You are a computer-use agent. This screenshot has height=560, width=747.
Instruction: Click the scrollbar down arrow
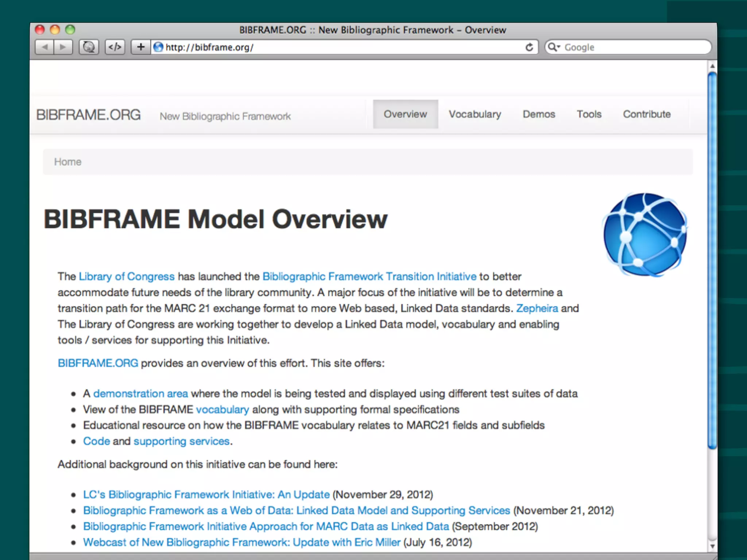click(x=712, y=546)
